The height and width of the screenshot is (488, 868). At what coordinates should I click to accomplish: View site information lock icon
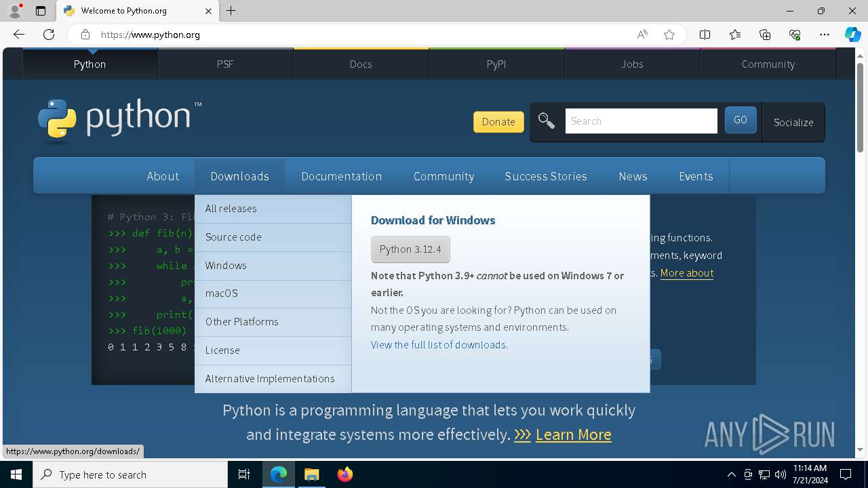[x=85, y=35]
